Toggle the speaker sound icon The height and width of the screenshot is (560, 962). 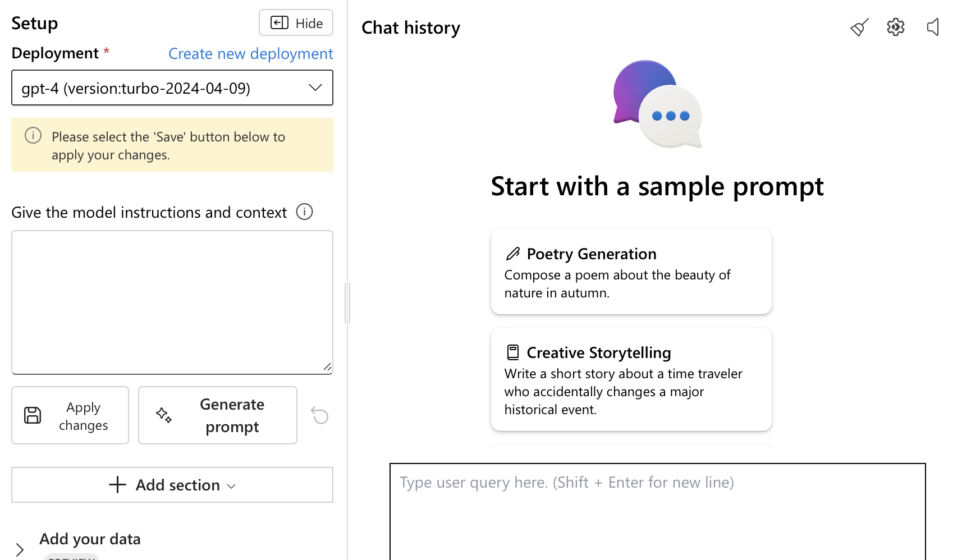[x=933, y=27]
